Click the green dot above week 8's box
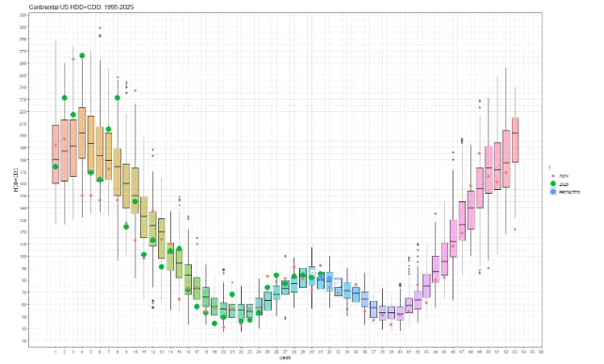The height and width of the screenshot is (364, 604). [118, 98]
